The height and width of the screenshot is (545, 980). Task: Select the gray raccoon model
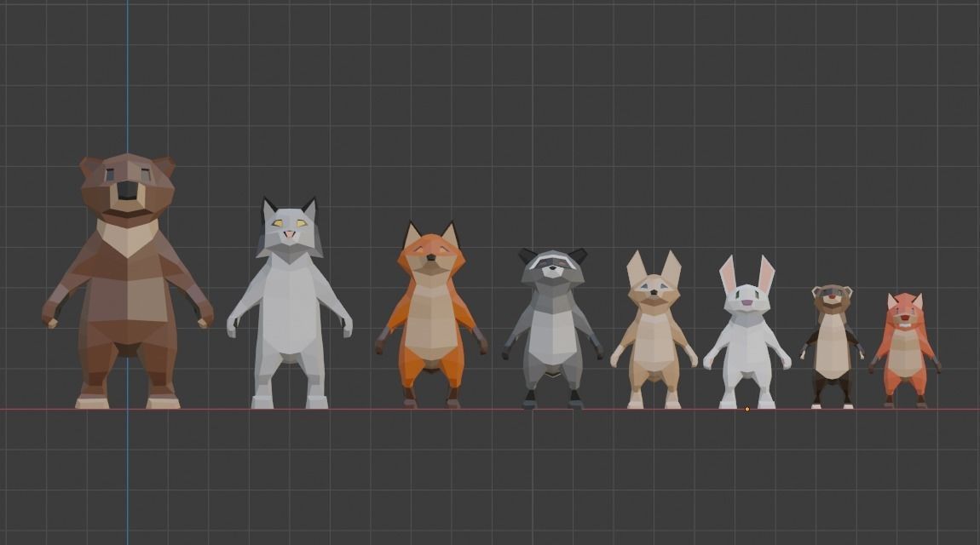tap(552, 329)
